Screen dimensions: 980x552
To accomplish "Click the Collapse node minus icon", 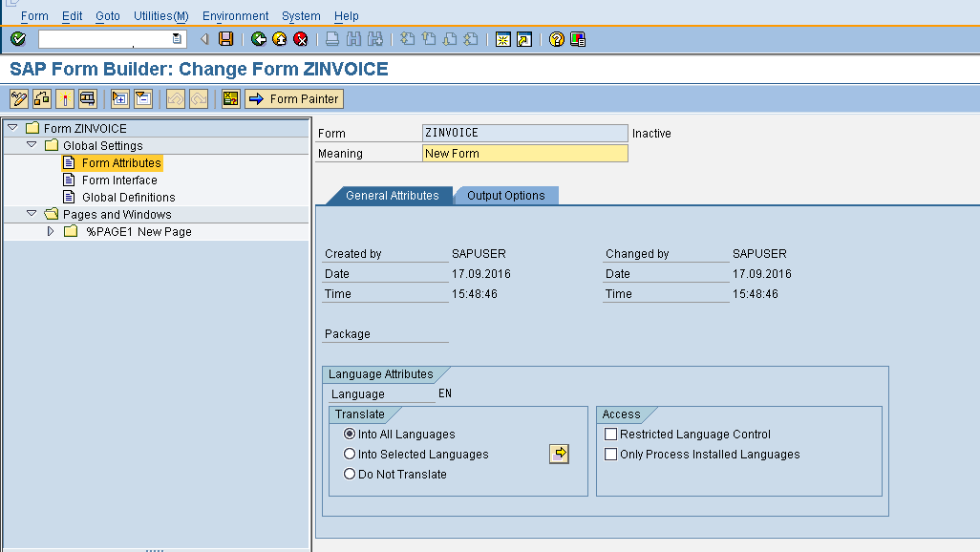I will [x=141, y=98].
